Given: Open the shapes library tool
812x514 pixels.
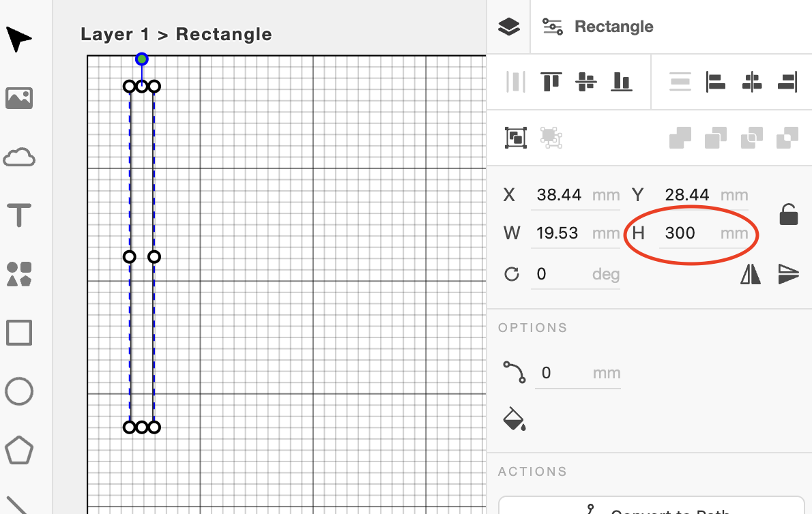Looking at the screenshot, I should tap(19, 274).
